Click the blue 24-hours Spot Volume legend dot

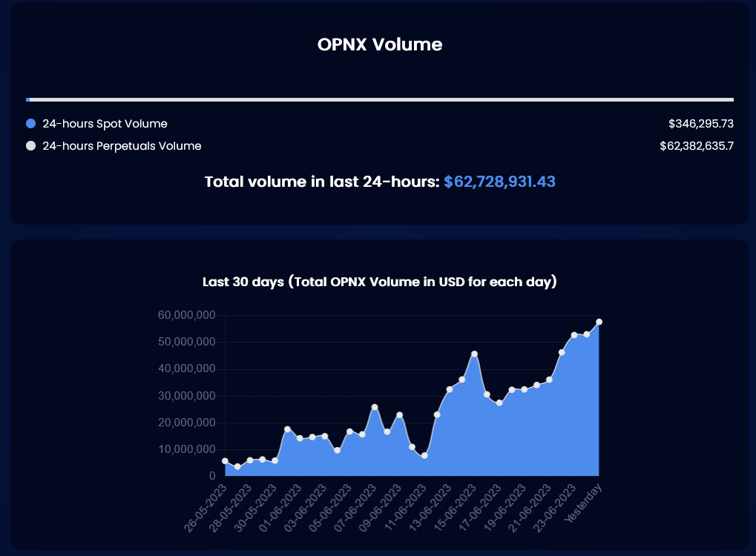click(31, 124)
